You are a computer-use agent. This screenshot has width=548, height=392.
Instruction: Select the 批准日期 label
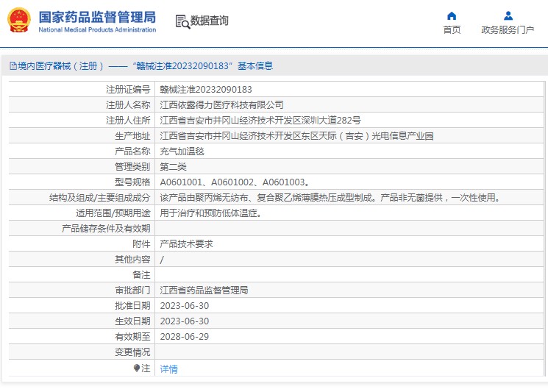click(x=132, y=306)
